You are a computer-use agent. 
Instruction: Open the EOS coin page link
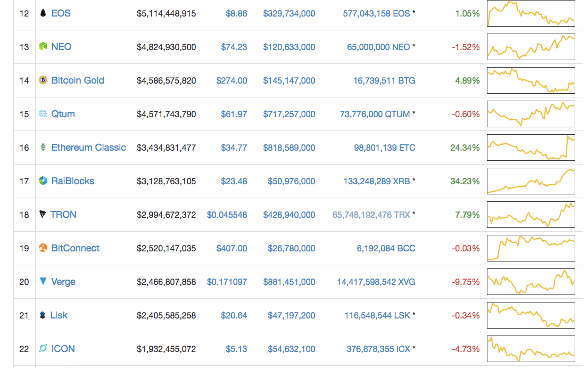tap(61, 13)
